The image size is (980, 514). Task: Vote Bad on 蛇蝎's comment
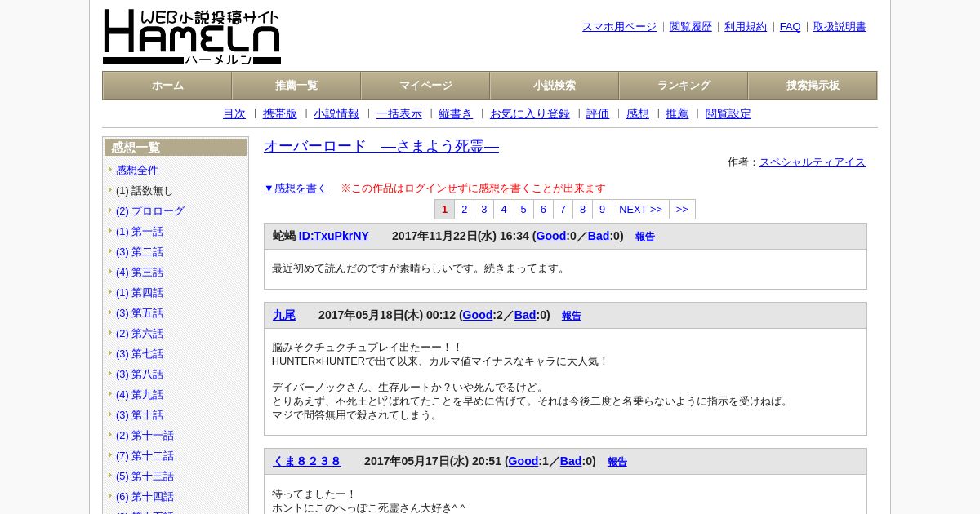pos(599,236)
